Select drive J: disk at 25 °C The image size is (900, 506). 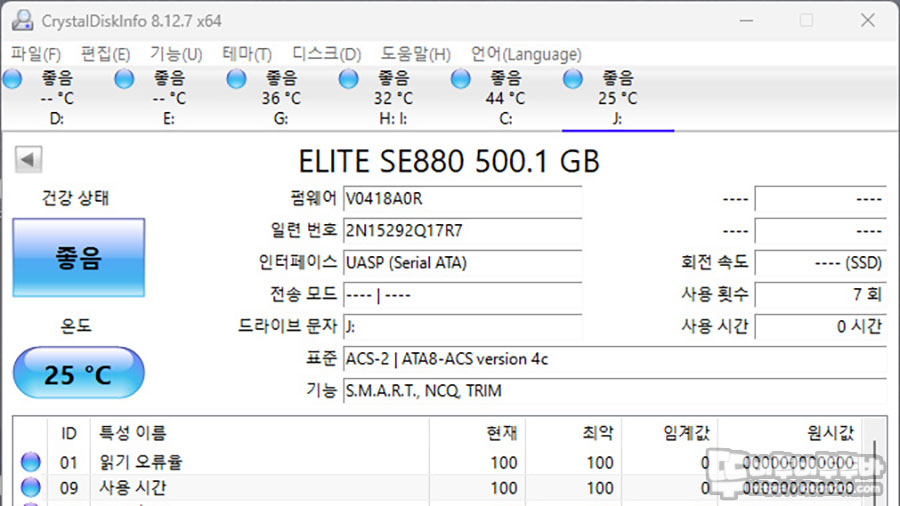tap(618, 98)
